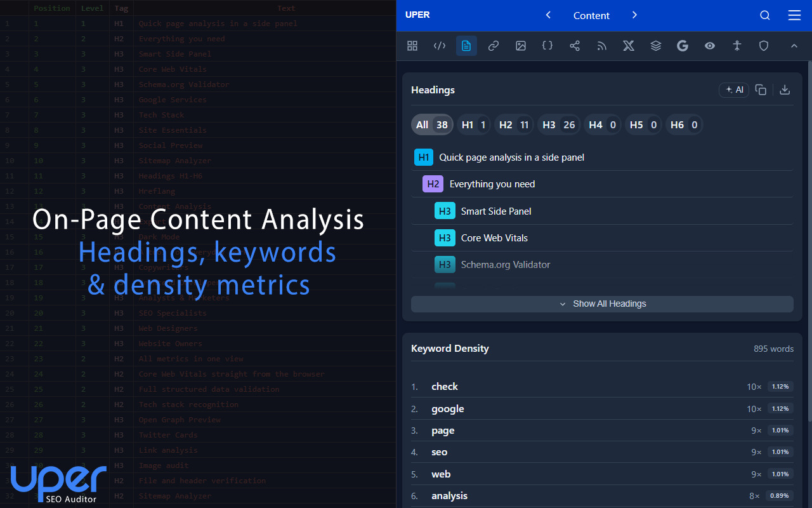Open the X Twitter Cards preview
Viewport: 812px width, 508px height.
pyautogui.click(x=628, y=46)
